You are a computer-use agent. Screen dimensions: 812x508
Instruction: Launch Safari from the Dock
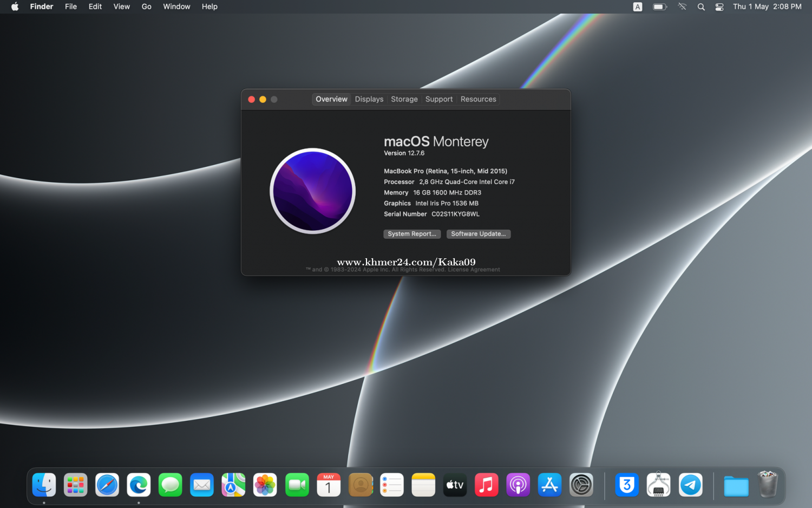[107, 485]
